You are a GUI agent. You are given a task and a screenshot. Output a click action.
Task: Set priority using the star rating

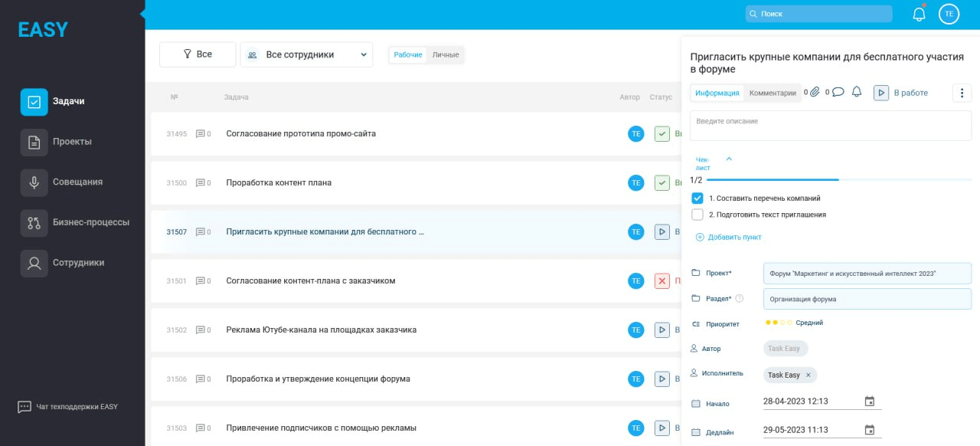pyautogui.click(x=779, y=323)
